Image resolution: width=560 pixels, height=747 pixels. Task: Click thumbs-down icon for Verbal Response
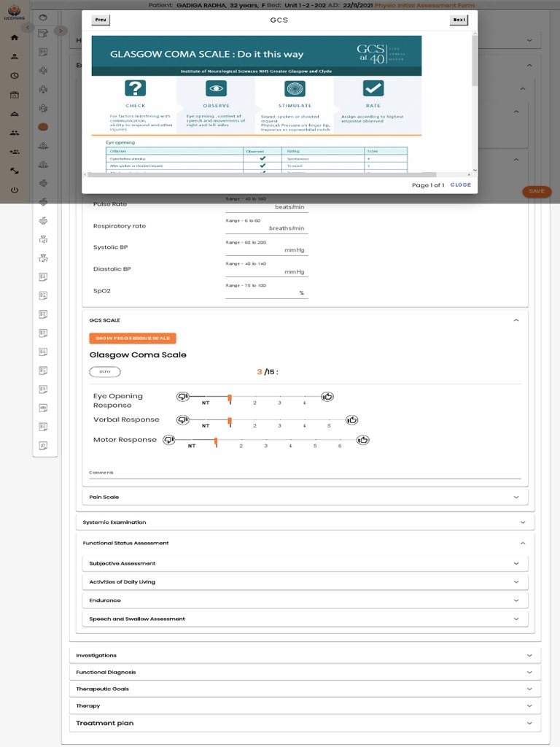coord(183,419)
